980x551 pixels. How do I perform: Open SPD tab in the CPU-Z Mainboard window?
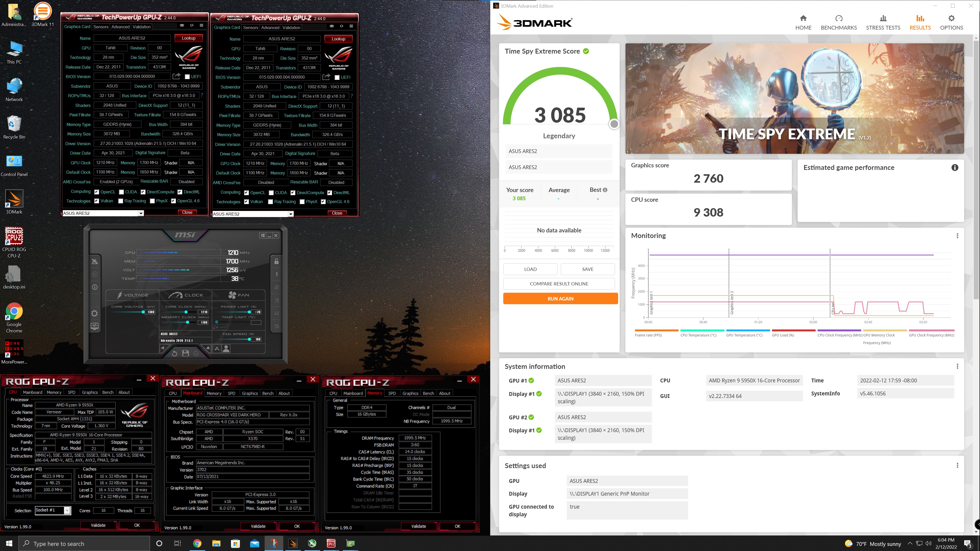(231, 393)
